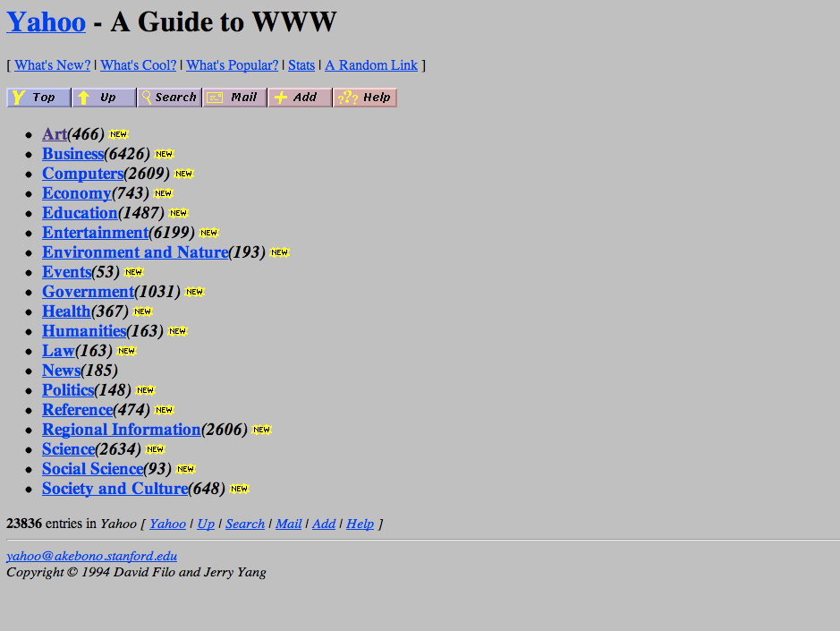
Task: Click the footer Add link
Action: tap(324, 524)
